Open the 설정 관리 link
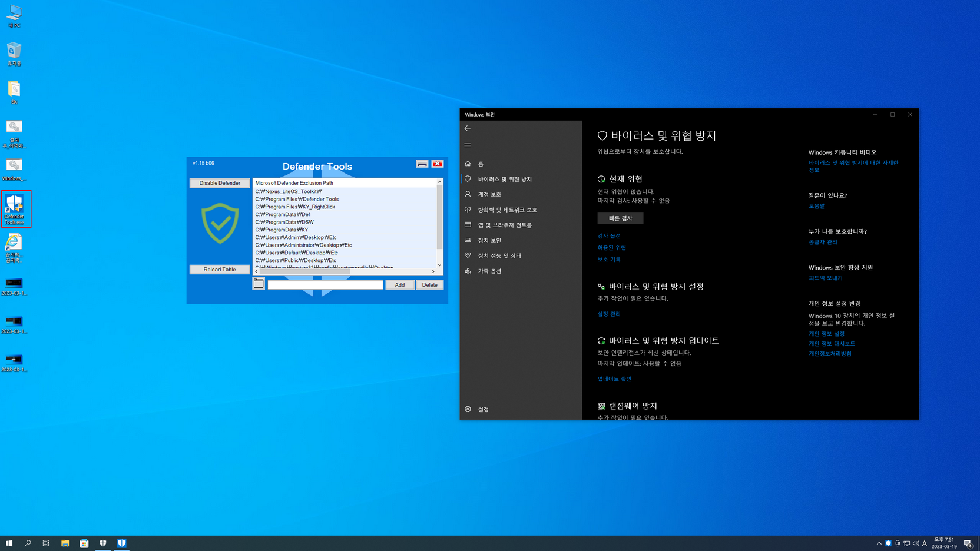The width and height of the screenshot is (980, 551). [609, 314]
